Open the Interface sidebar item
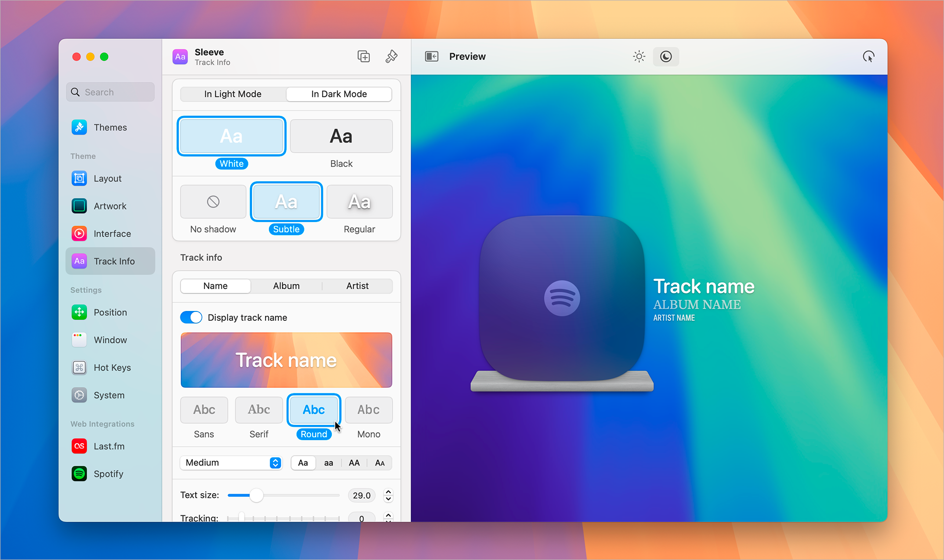944x560 pixels. (x=110, y=233)
